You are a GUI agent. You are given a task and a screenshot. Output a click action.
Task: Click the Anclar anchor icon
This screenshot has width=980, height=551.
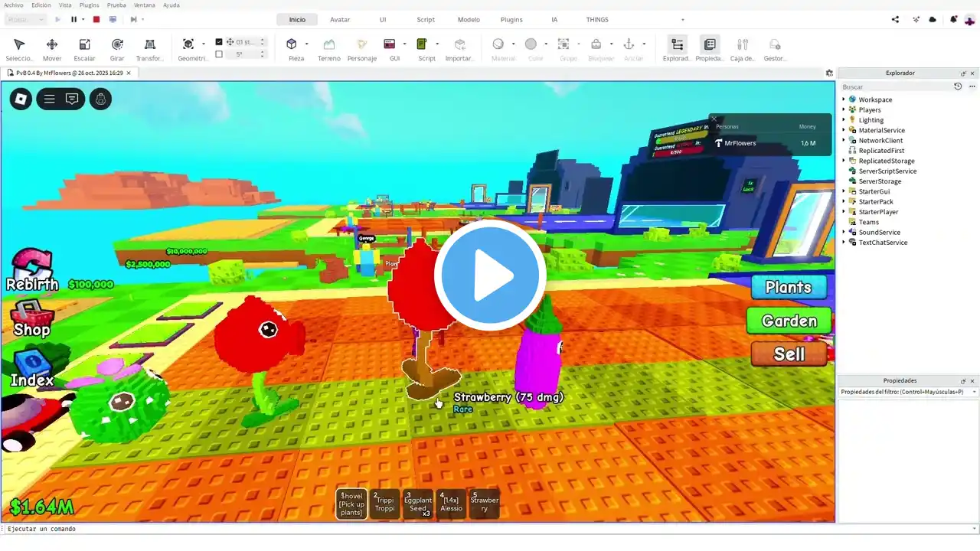click(x=629, y=44)
